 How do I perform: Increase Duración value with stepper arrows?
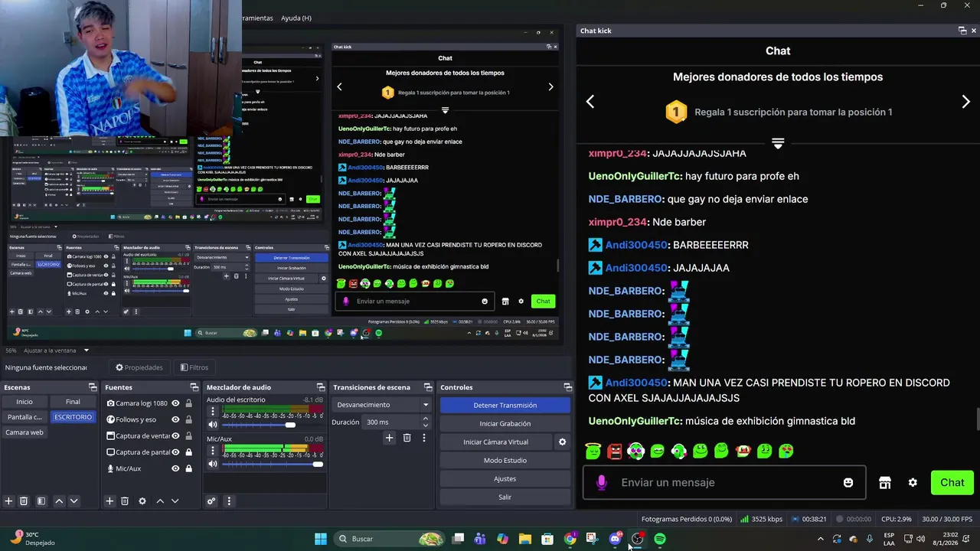[426, 419]
